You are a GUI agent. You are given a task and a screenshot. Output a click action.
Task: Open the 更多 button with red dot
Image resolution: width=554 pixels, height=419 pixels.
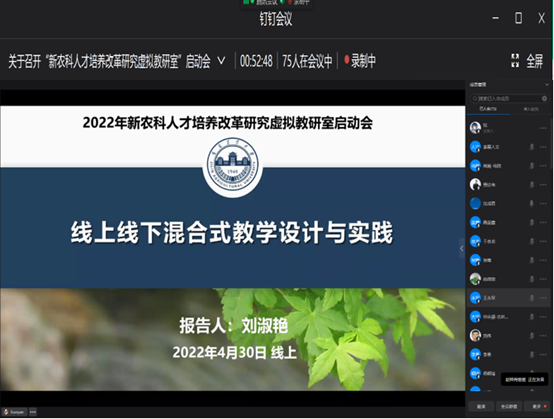pos(537,406)
